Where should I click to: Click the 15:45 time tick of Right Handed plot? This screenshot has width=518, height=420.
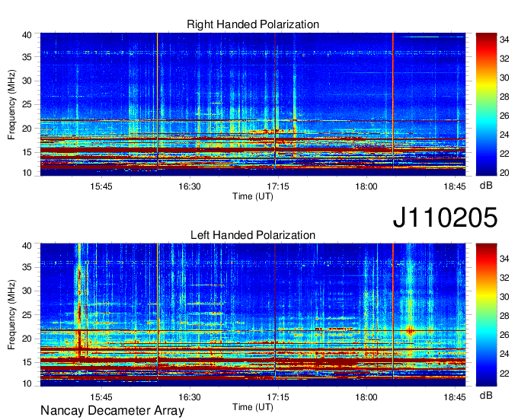pyautogui.click(x=101, y=186)
